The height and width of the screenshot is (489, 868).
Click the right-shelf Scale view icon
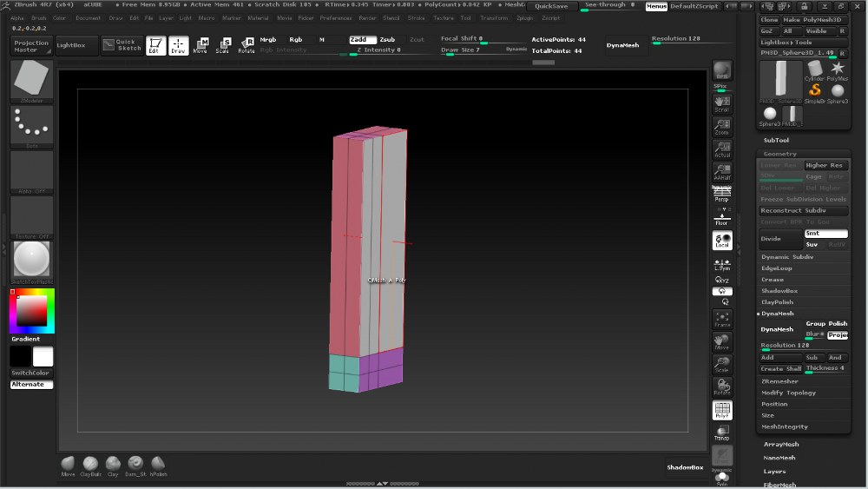[x=722, y=365]
